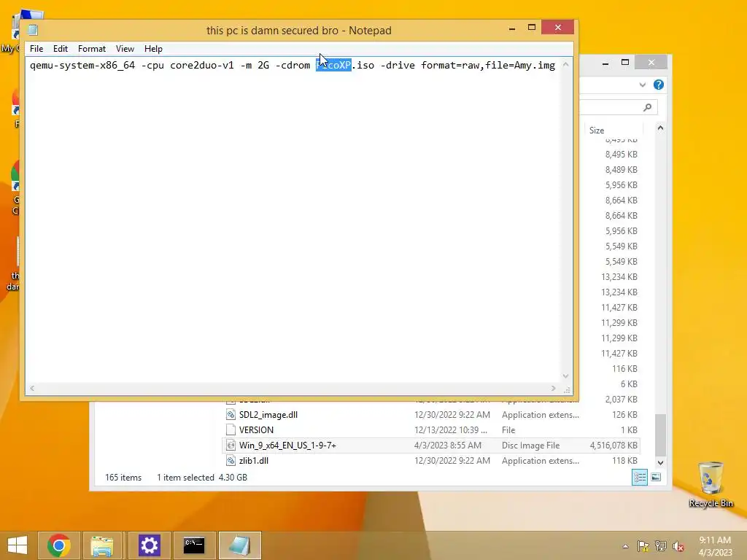
Task: Open the Format menu in Notepad
Action: [91, 49]
